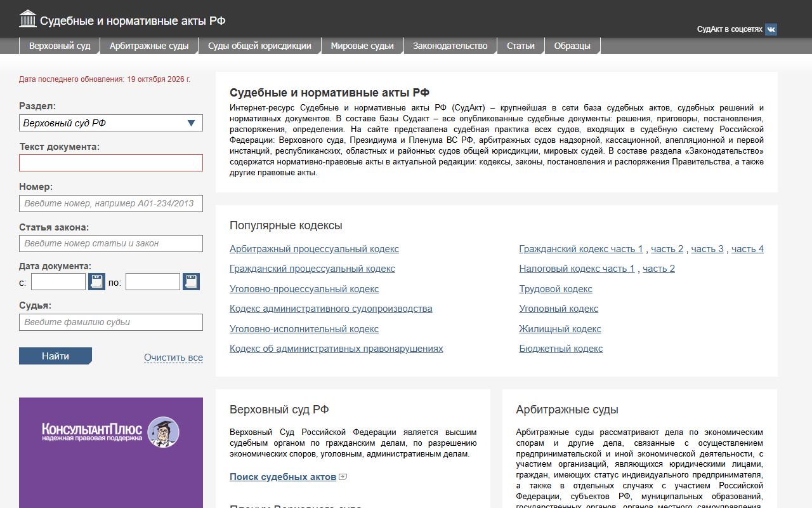Open Налоговый кодекс часть 1 link
This screenshot has height=508, width=812.
click(577, 269)
